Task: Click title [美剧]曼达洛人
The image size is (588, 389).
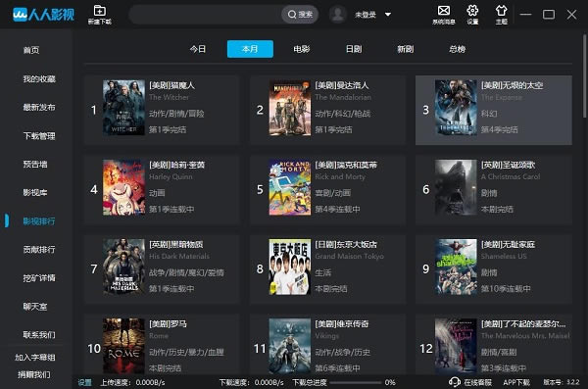Action: pos(342,85)
